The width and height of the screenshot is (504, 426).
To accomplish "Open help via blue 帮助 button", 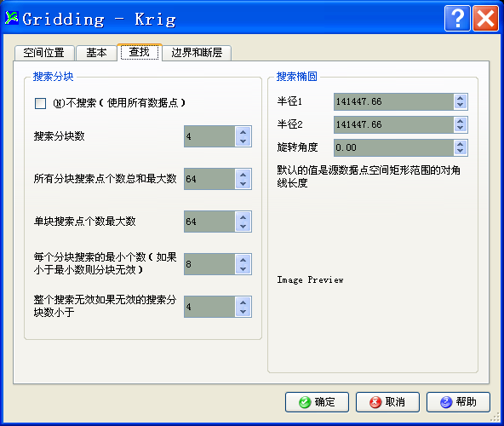I will pyautogui.click(x=458, y=402).
